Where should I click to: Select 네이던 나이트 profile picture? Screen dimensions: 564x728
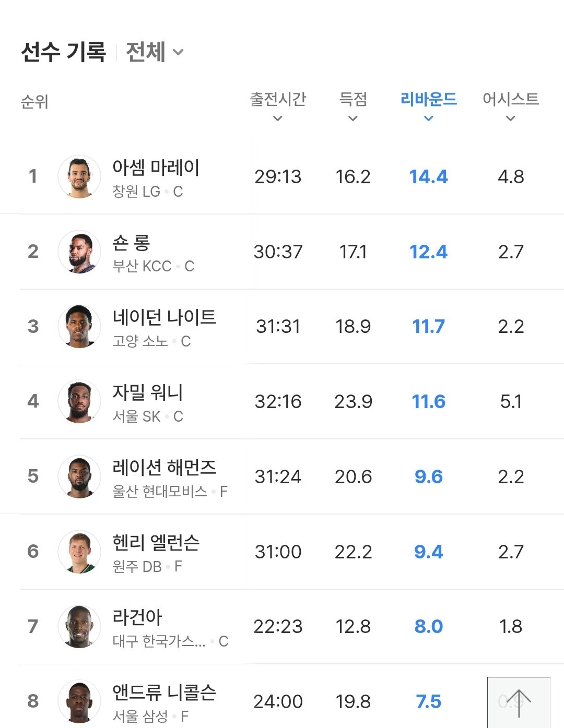pos(79,327)
